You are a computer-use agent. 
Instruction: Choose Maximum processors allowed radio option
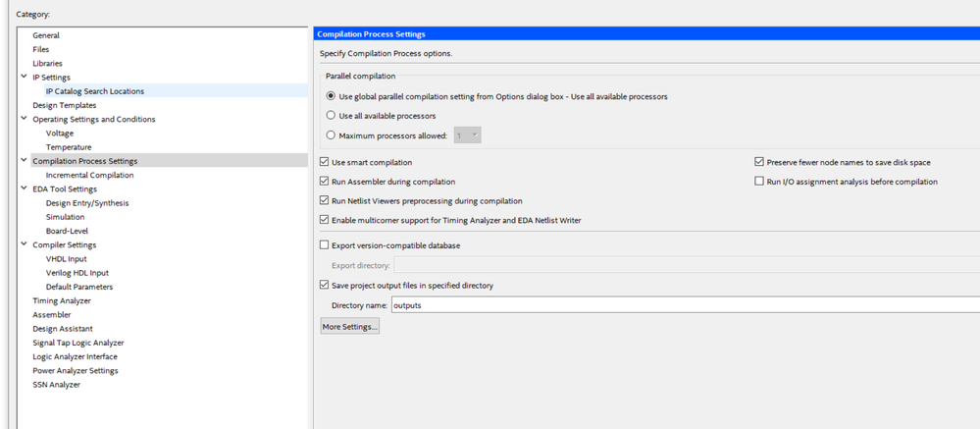tap(331, 135)
